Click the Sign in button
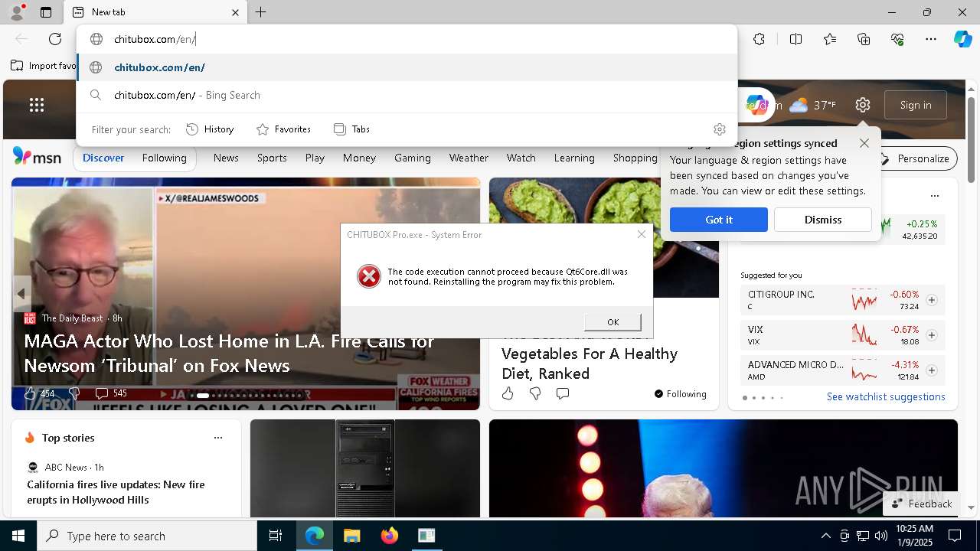Image resolution: width=980 pixels, height=551 pixels. 916,105
